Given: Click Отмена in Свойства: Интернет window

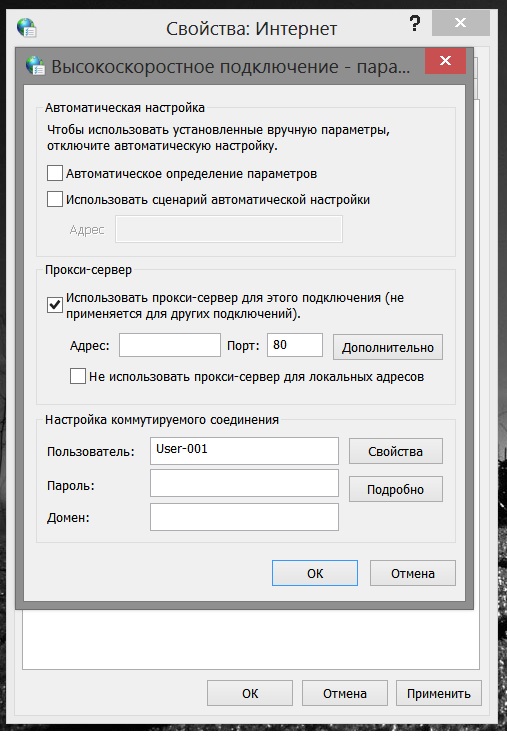Looking at the screenshot, I should [345, 693].
